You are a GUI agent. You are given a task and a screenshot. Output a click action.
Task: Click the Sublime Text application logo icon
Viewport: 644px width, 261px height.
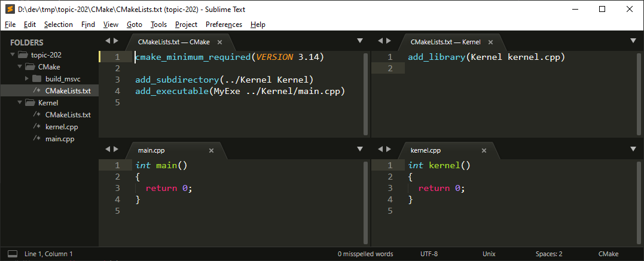9,9
